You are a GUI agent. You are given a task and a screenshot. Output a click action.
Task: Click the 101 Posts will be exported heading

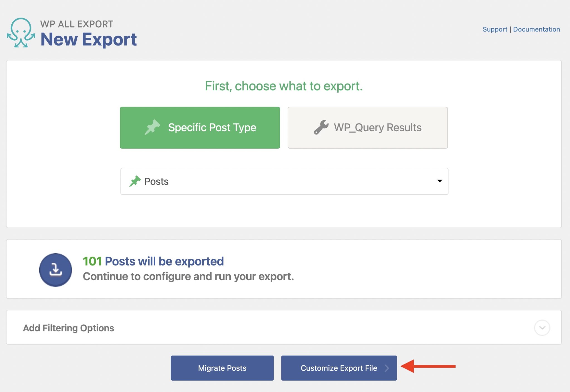click(153, 261)
